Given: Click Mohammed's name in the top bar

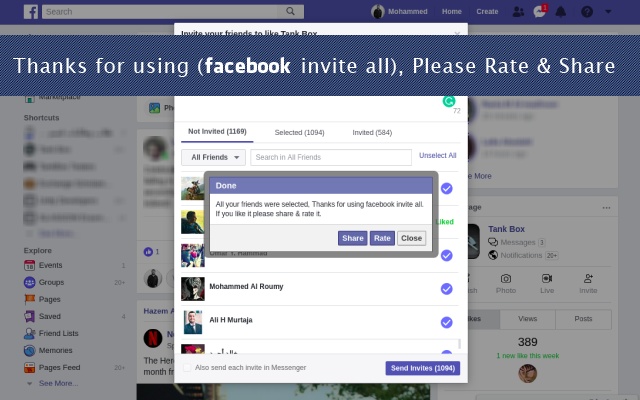Looking at the screenshot, I should tap(407, 12).
